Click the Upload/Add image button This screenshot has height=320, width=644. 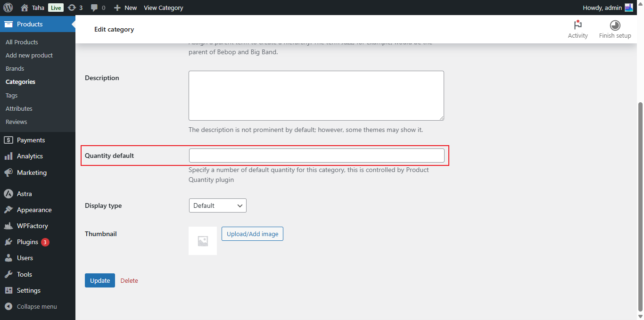tap(252, 234)
